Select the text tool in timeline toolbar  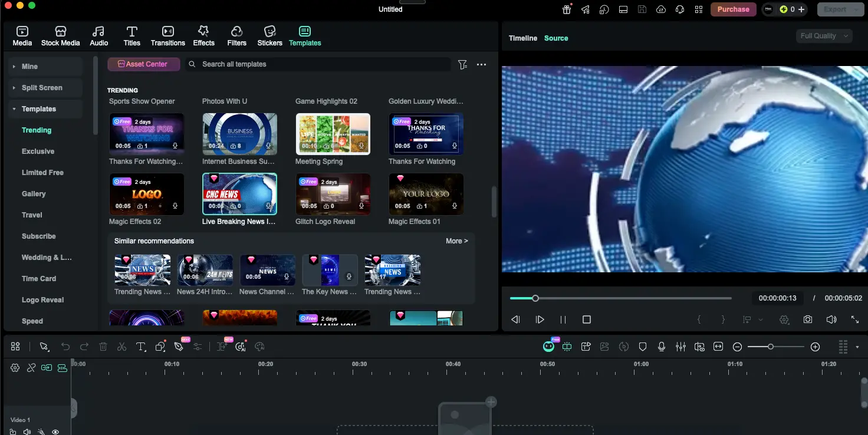coord(141,347)
